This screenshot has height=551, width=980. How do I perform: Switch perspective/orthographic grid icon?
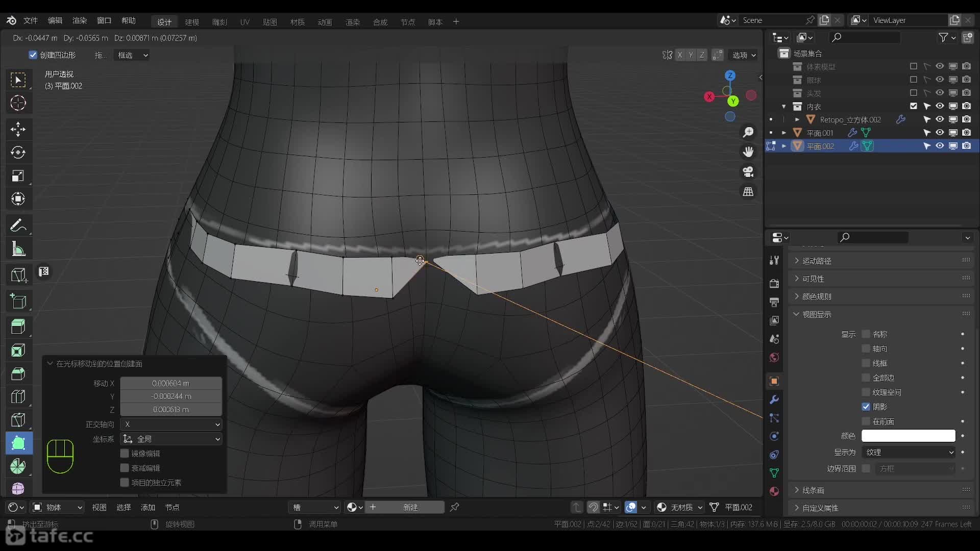(x=748, y=192)
